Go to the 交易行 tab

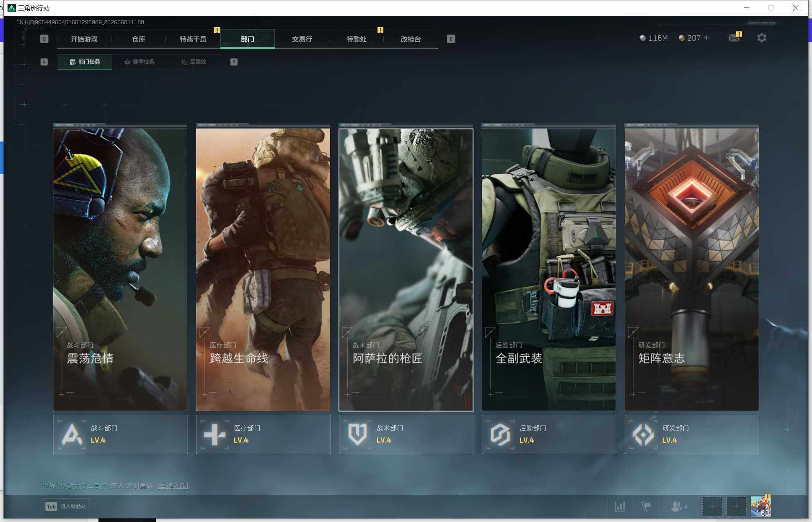(302, 39)
